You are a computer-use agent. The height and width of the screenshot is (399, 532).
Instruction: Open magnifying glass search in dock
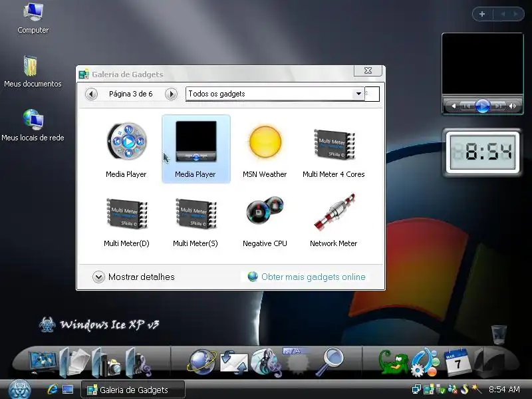click(x=330, y=362)
